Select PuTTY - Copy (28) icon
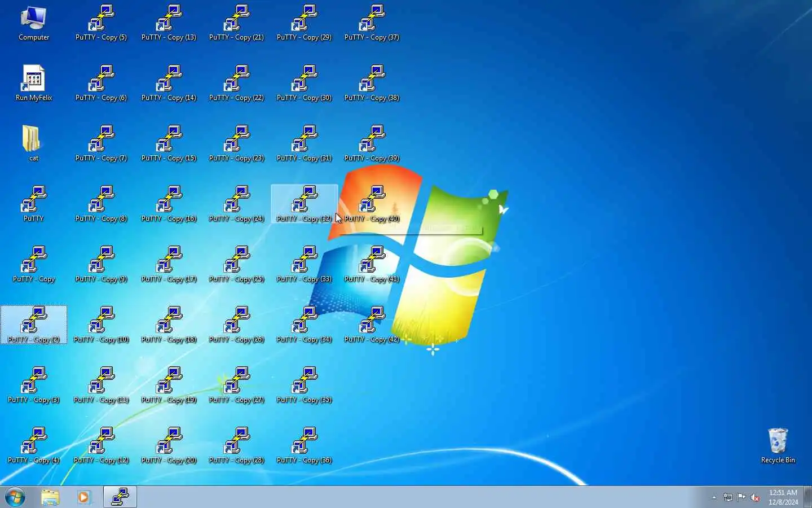This screenshot has height=508, width=812. point(237,446)
